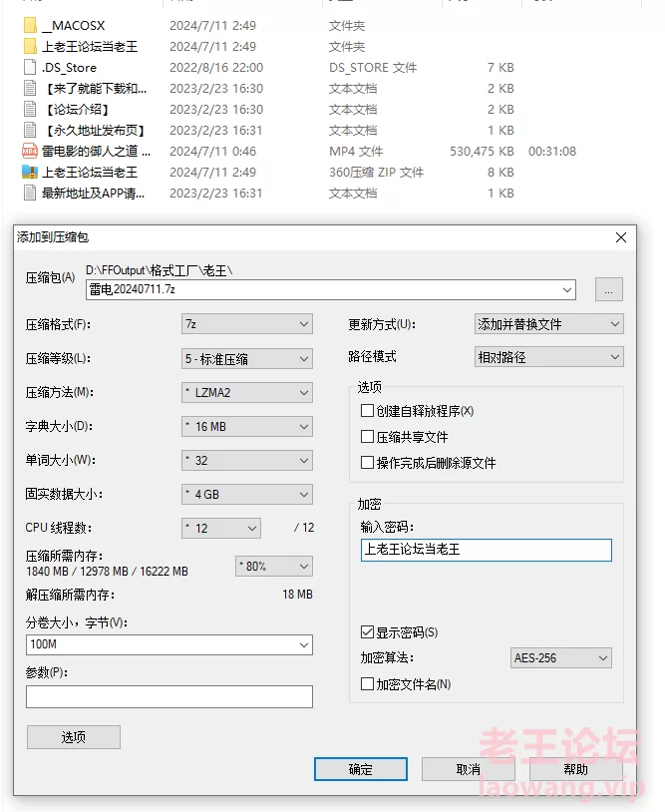Select the 【来了就能下载和... text document icon

[x=30, y=88]
